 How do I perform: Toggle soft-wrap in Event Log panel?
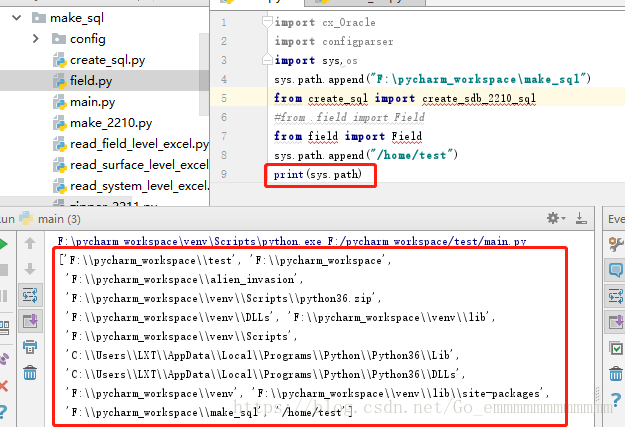616,296
